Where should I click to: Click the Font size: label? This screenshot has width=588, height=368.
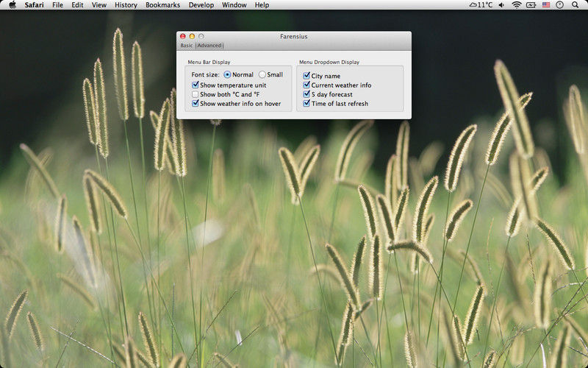(x=206, y=75)
